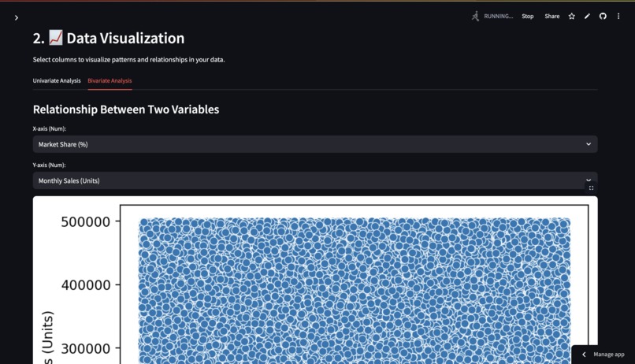
Task: Select the Bivariate Analysis tab
Action: [110, 80]
